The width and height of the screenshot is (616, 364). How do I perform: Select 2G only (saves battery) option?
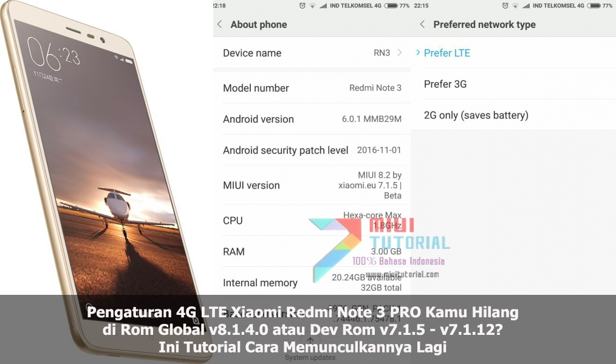(x=513, y=115)
